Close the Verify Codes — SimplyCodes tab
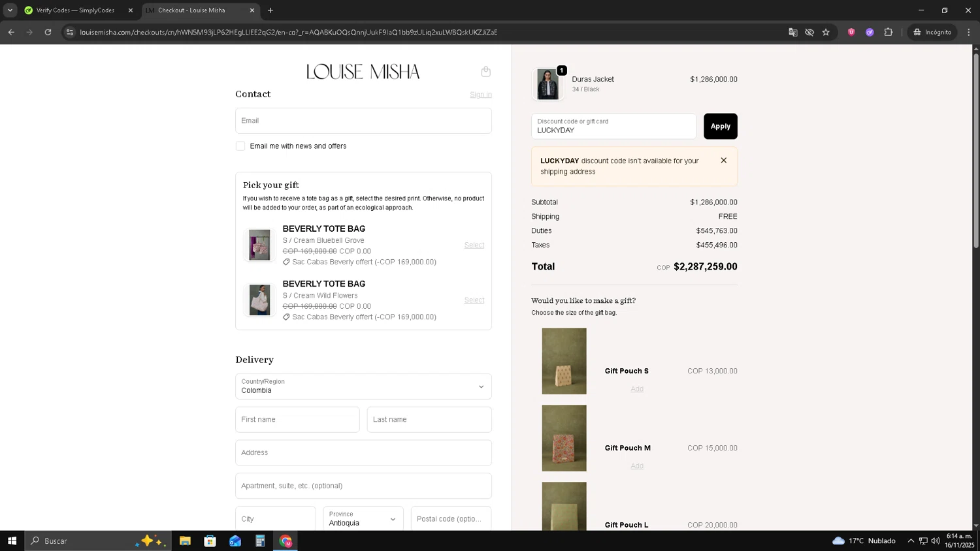 130,10
